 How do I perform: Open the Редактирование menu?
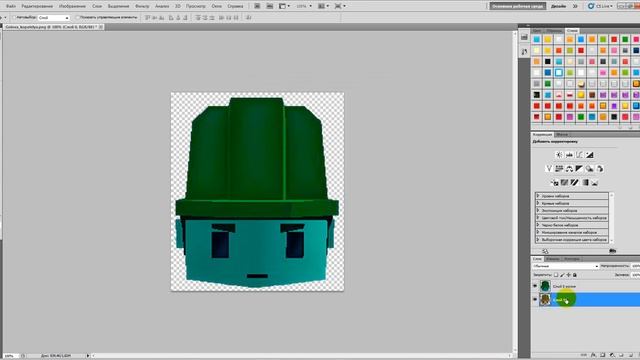[x=37, y=6]
